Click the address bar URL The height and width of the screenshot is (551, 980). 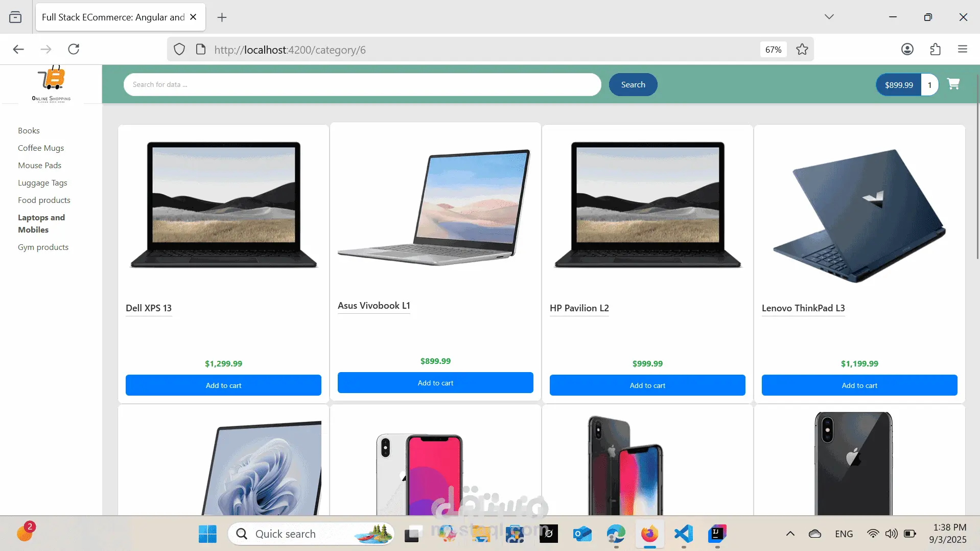pos(290,50)
